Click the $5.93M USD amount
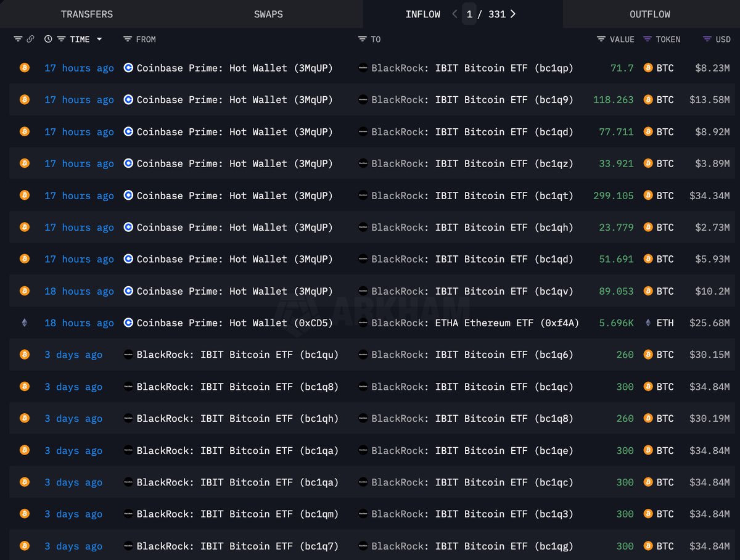The image size is (740, 560). [713, 259]
